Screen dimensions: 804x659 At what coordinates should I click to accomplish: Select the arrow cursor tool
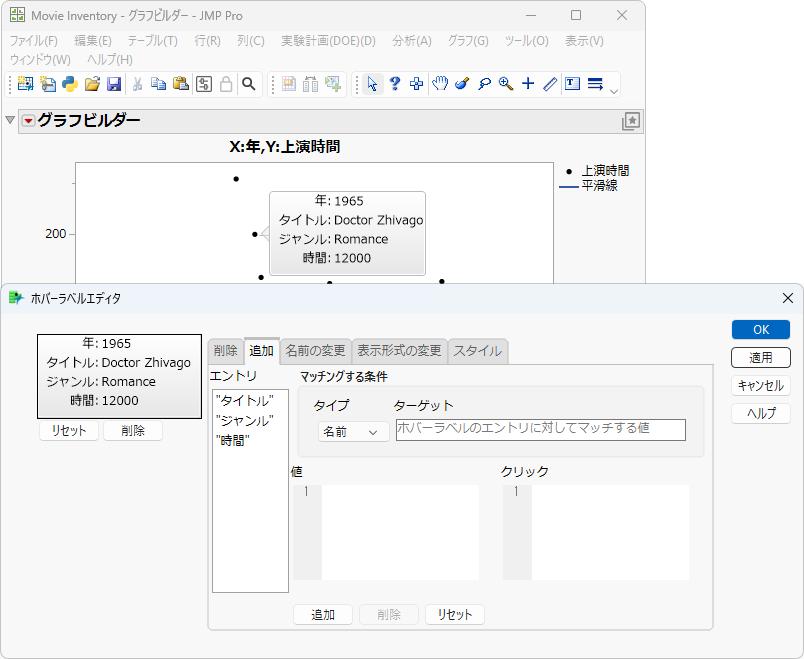[x=373, y=84]
